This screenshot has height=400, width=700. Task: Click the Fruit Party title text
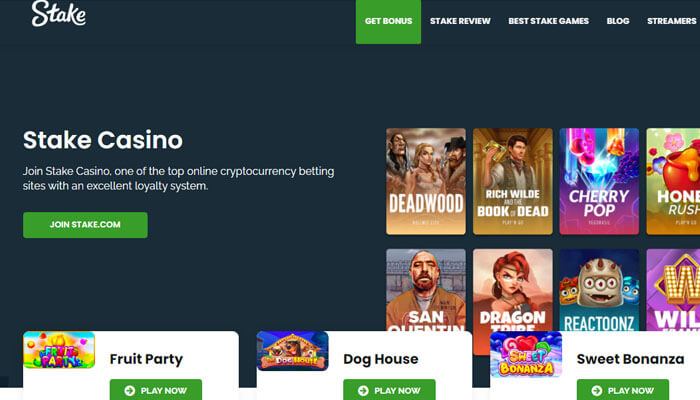(x=146, y=359)
